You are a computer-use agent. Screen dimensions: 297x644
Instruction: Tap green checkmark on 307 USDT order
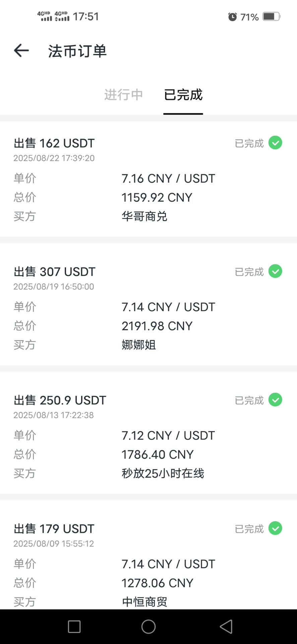click(x=275, y=271)
